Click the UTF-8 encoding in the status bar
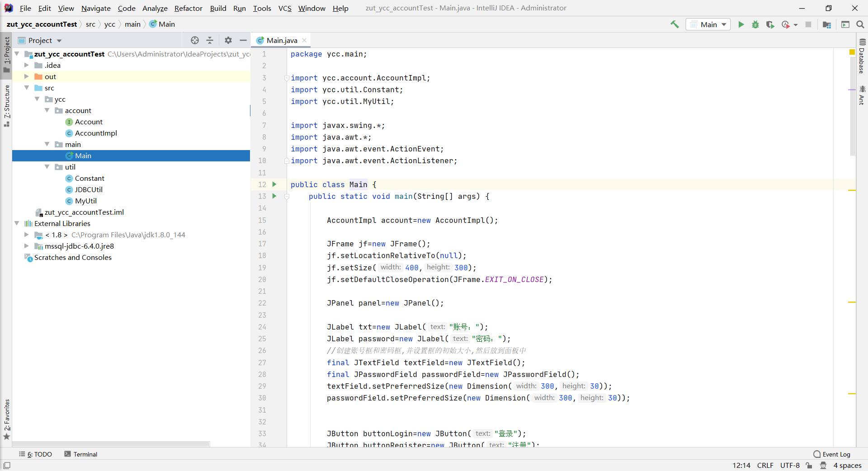The height and width of the screenshot is (471, 868). pos(790,465)
